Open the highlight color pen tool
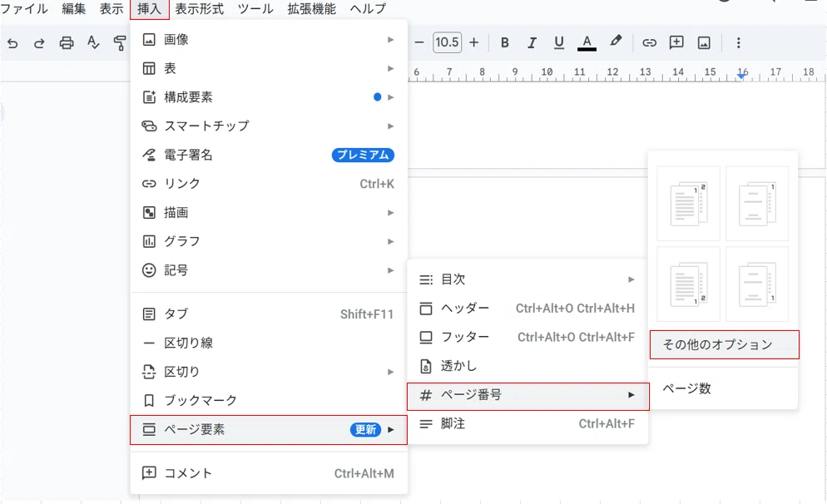The width and height of the screenshot is (827, 504). [615, 42]
